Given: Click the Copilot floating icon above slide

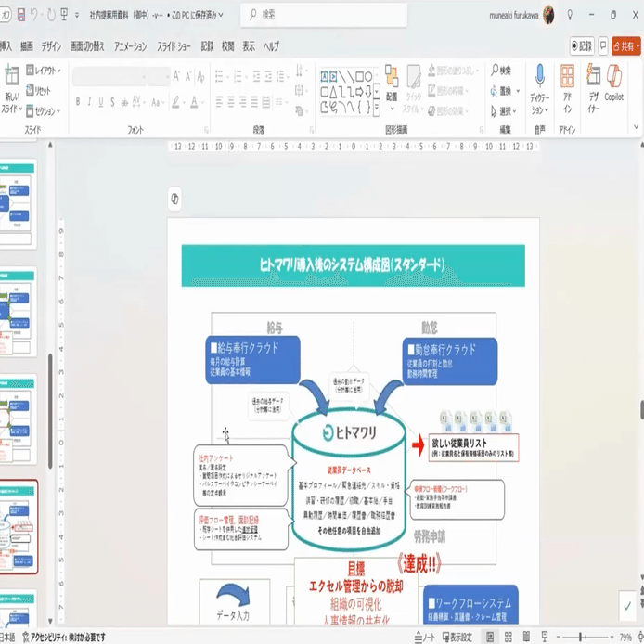Looking at the screenshot, I should coord(174,199).
